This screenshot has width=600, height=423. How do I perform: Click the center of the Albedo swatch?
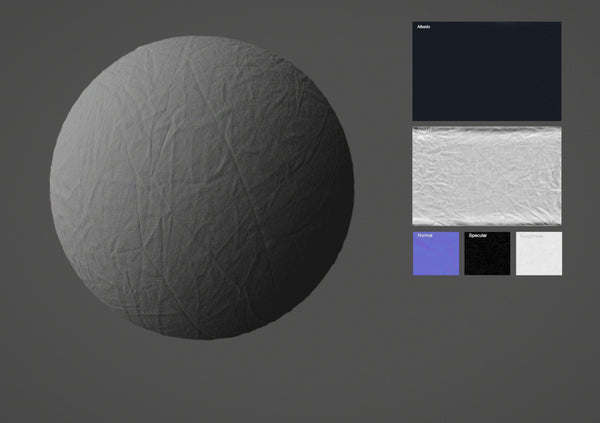[487, 71]
